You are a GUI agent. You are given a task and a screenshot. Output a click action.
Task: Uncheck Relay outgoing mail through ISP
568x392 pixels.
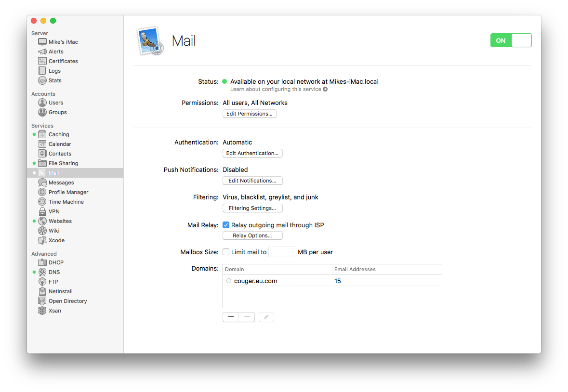(226, 225)
